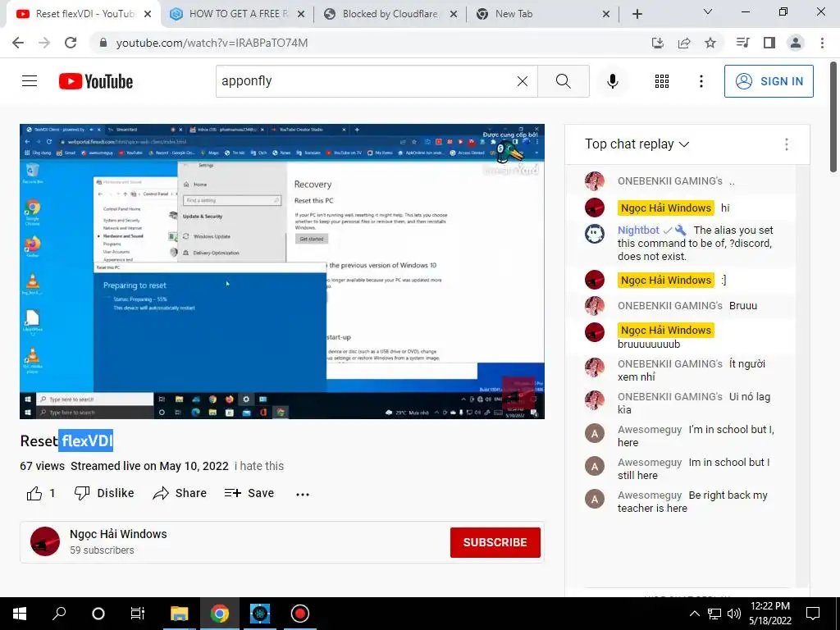Image resolution: width=840 pixels, height=630 pixels.
Task: Share this page from the address bar
Action: pos(684,43)
